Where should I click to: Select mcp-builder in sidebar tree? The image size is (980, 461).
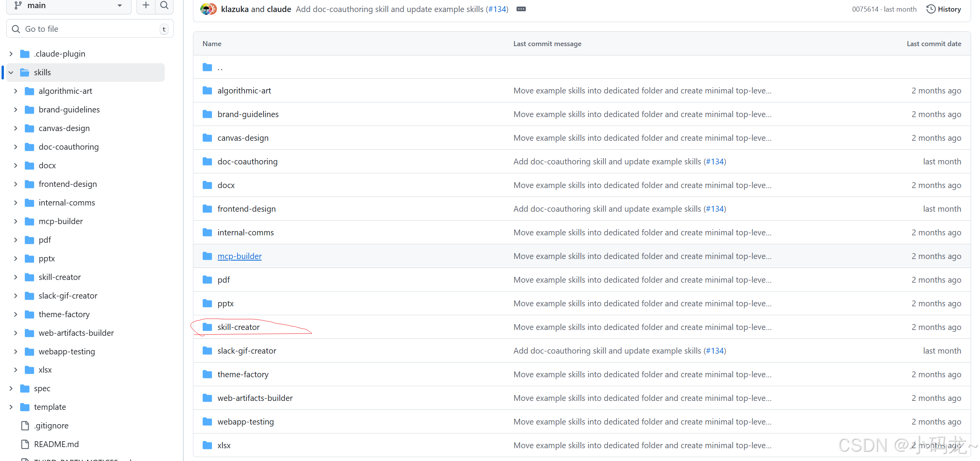60,221
